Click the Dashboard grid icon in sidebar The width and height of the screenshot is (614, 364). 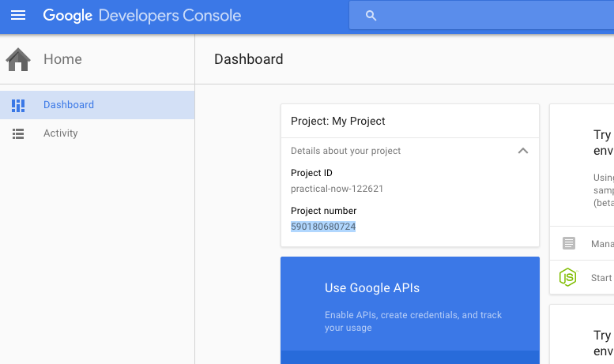(x=18, y=105)
